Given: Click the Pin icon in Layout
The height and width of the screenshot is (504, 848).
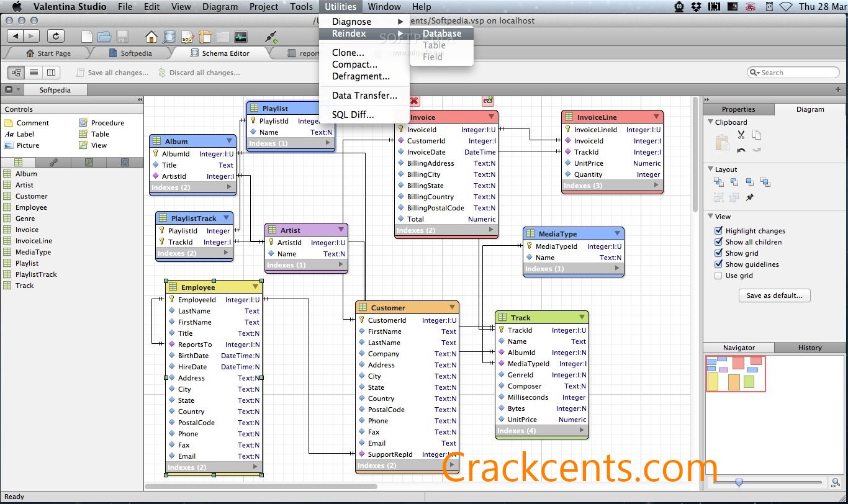Looking at the screenshot, I should click(750, 197).
